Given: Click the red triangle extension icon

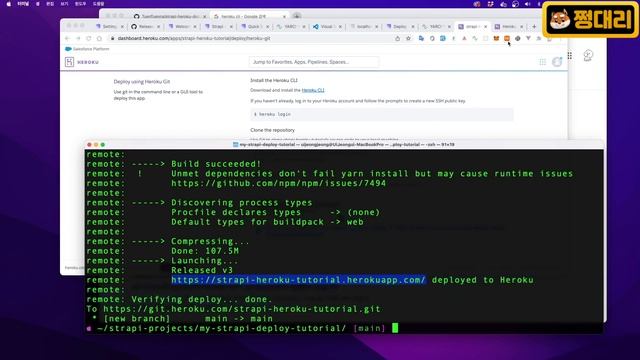Looking at the screenshot, I should pos(464,38).
